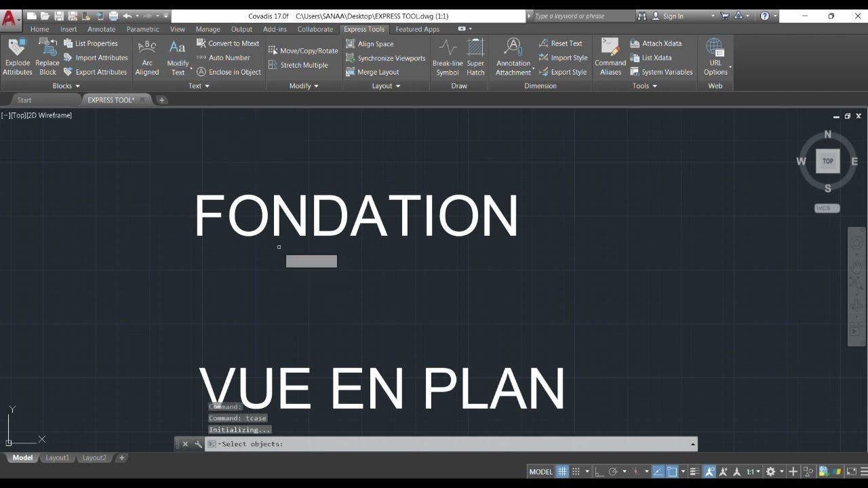Click the Align Space tool
Viewport: 868px width, 488px height.
[370, 43]
